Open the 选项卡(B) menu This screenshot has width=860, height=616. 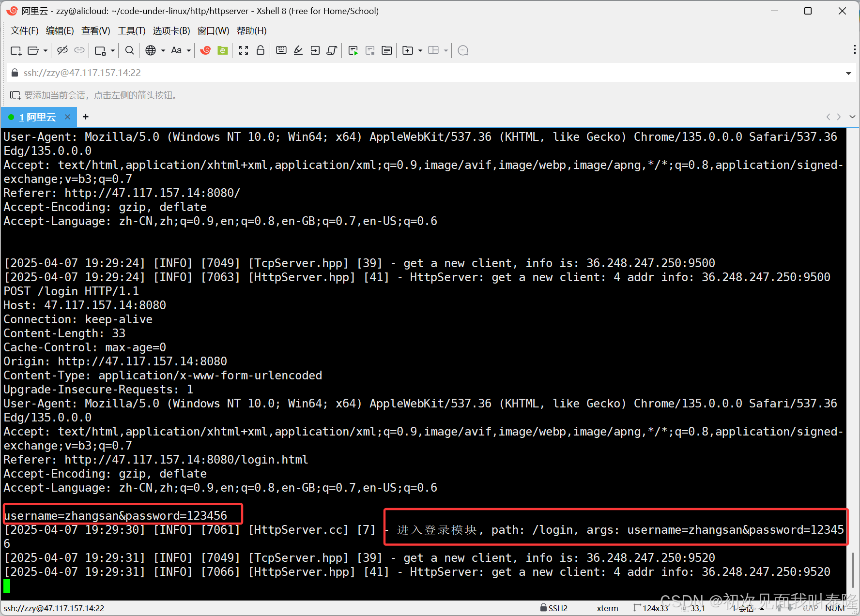tap(171, 31)
